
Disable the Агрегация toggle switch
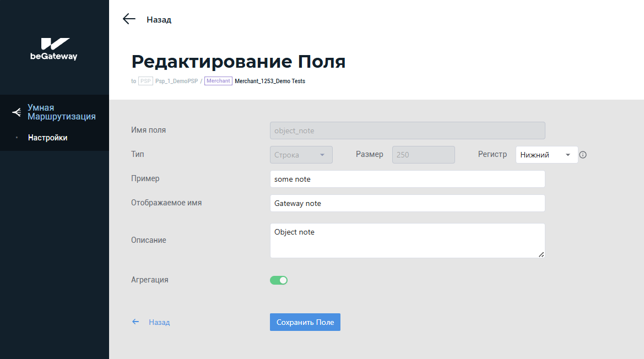(279, 280)
